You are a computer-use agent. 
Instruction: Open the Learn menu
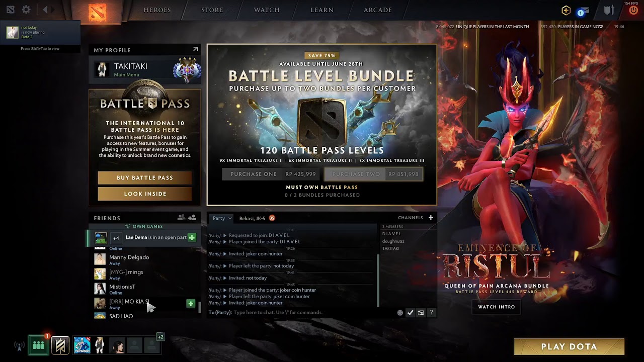[x=322, y=10]
